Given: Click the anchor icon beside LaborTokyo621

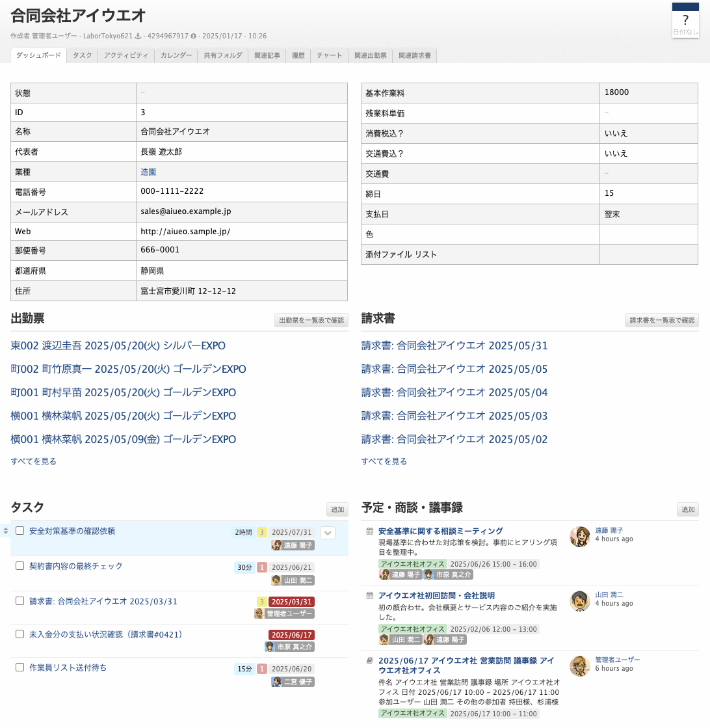Looking at the screenshot, I should pyautogui.click(x=137, y=36).
